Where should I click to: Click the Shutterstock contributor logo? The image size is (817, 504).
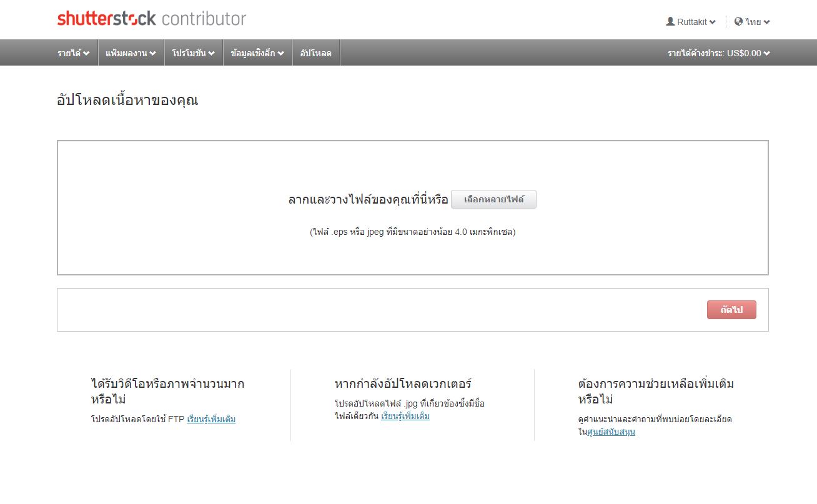152,19
